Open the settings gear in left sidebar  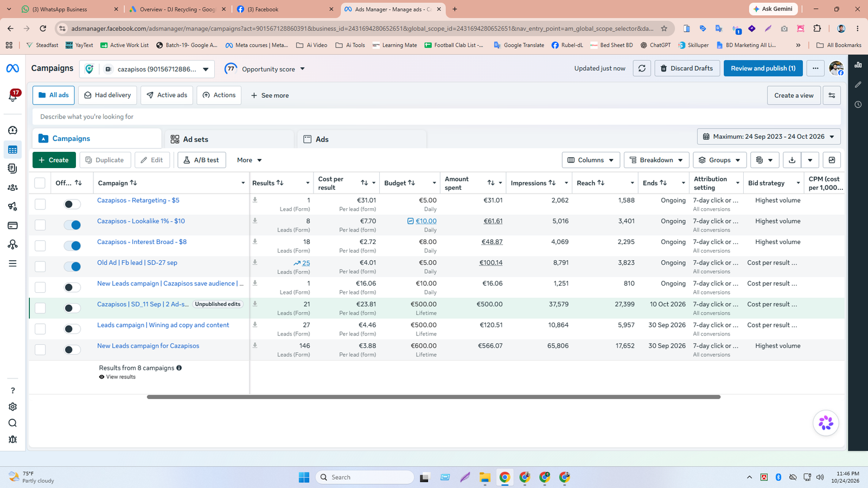[x=12, y=407]
